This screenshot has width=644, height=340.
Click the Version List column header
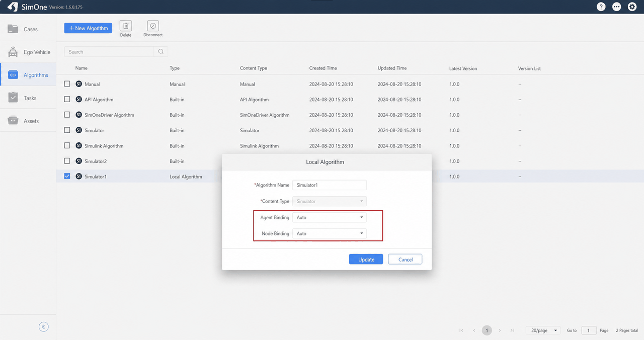(529, 68)
